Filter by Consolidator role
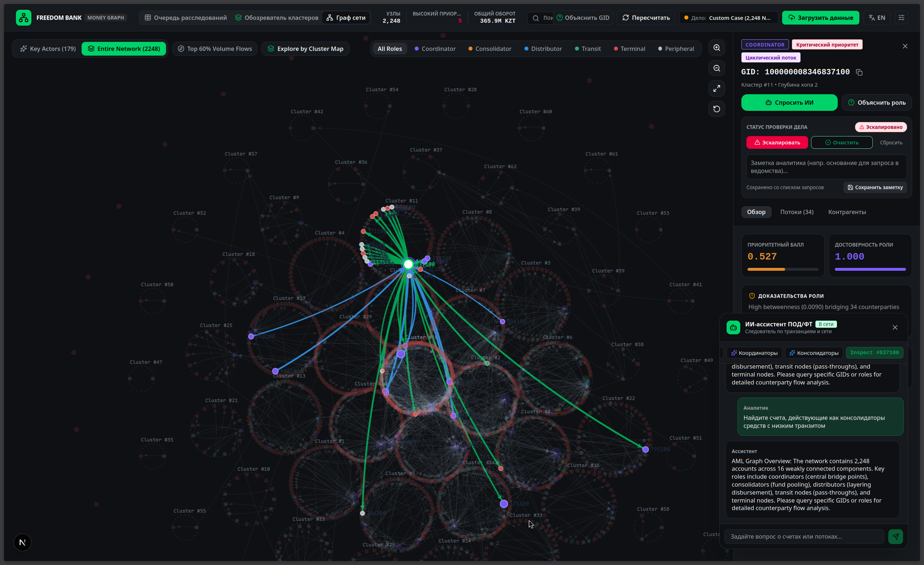The image size is (924, 565). click(x=490, y=49)
